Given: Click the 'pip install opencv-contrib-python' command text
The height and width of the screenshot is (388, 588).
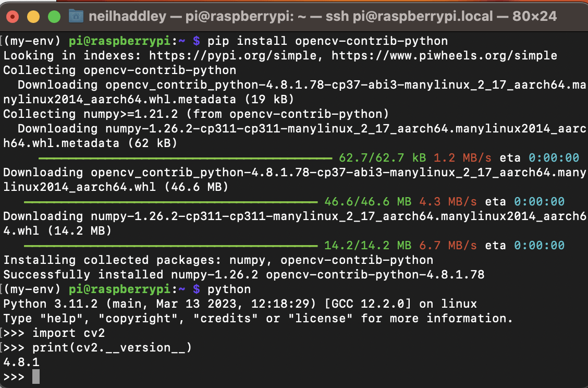Looking at the screenshot, I should [327, 41].
